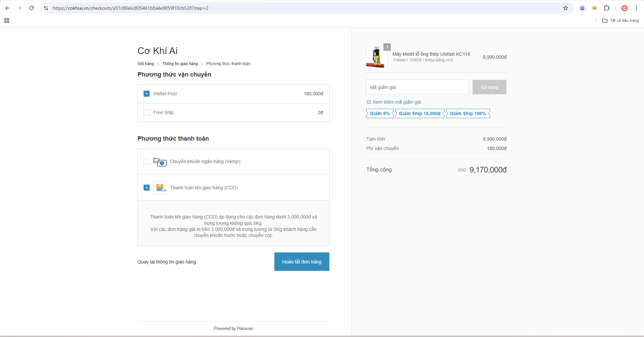Open the Tất cả dấu trang bookmarks folder
644x337 pixels.
[x=621, y=20]
